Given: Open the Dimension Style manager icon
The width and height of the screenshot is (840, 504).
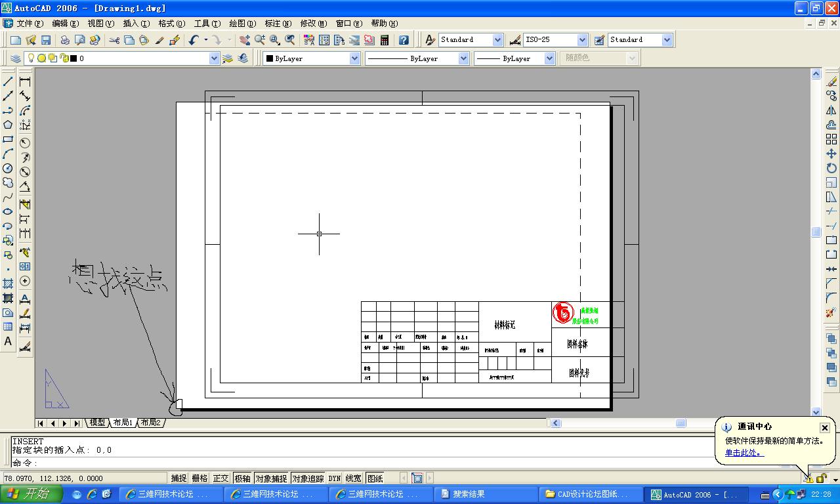Looking at the screenshot, I should click(x=515, y=40).
